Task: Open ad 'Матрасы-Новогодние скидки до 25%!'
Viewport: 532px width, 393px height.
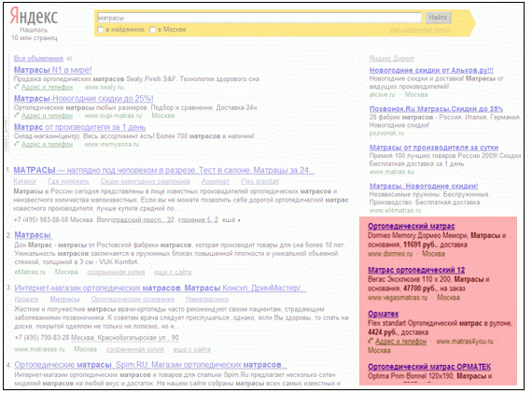Action: pos(83,98)
